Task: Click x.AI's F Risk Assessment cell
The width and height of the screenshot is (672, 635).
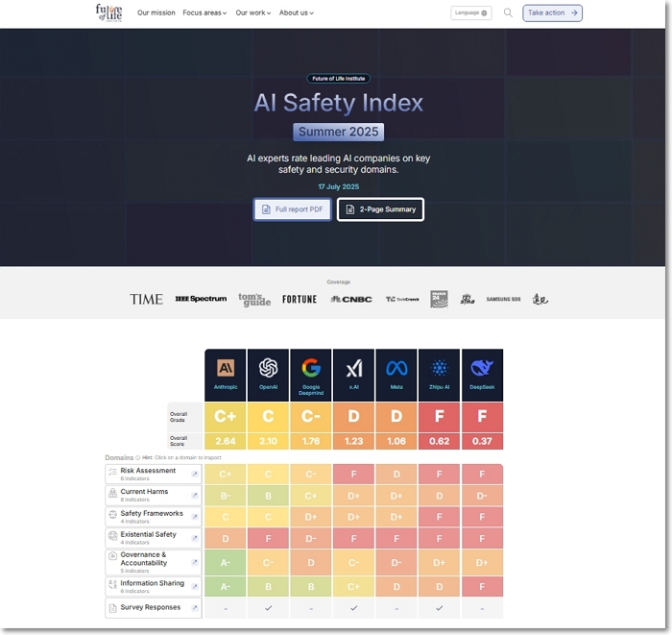Action: coord(354,475)
